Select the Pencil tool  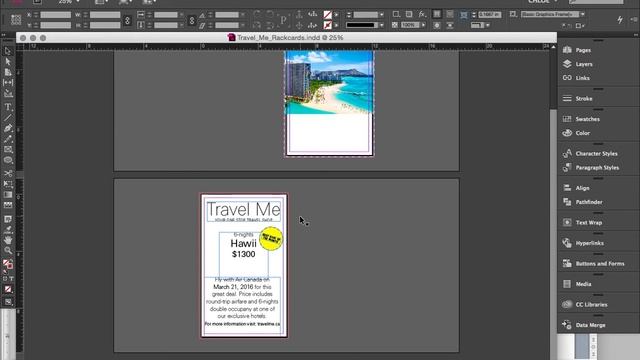click(x=8, y=139)
